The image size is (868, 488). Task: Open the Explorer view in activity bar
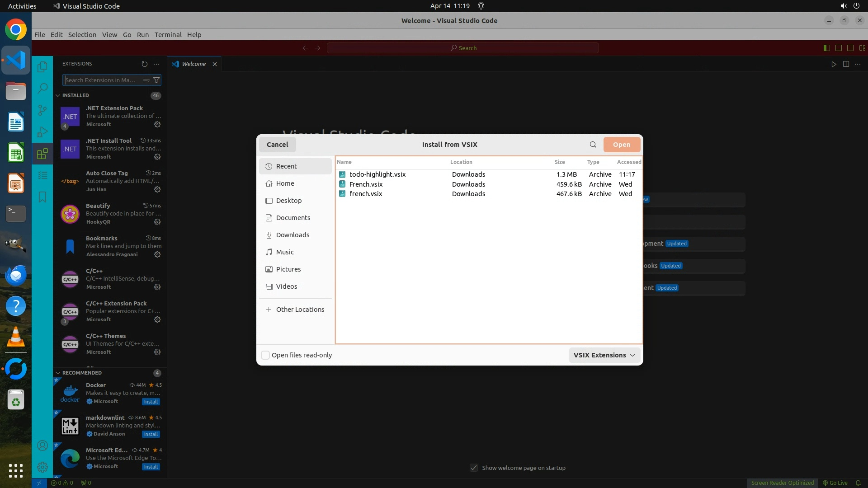[x=42, y=67]
